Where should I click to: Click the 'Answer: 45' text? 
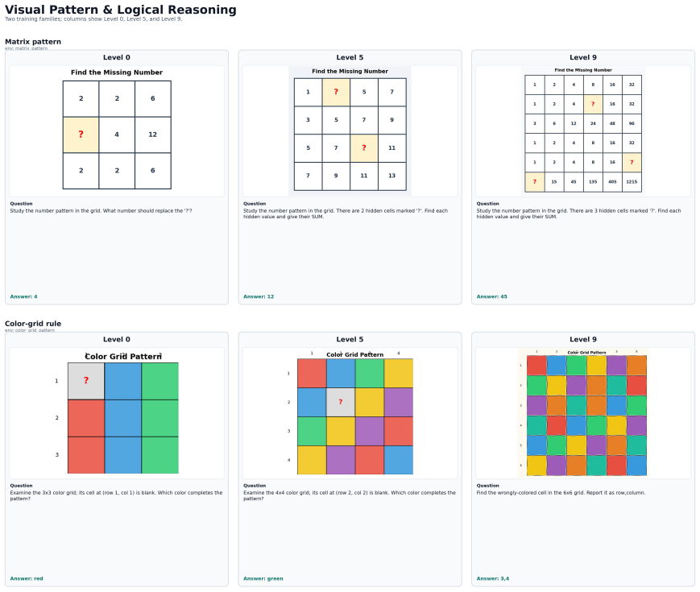pos(491,296)
